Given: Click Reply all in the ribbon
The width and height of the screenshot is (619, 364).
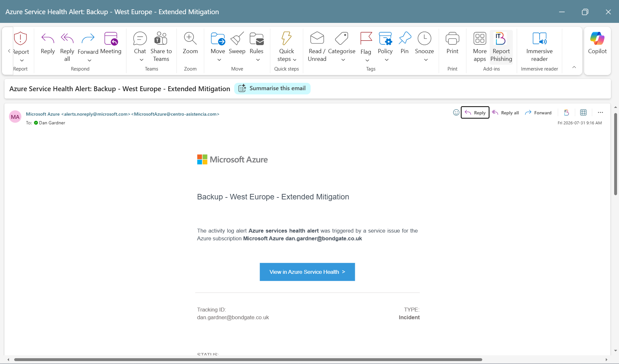Looking at the screenshot, I should [x=67, y=47].
